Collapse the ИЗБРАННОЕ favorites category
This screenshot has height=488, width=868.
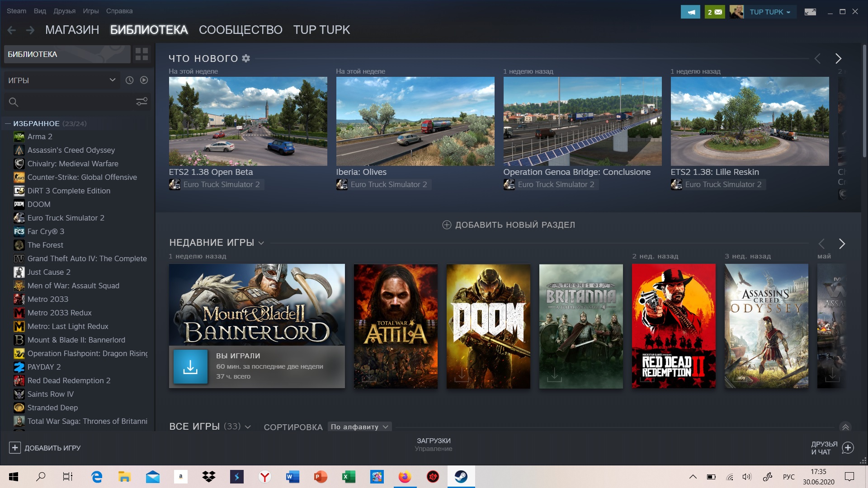pyautogui.click(x=7, y=123)
